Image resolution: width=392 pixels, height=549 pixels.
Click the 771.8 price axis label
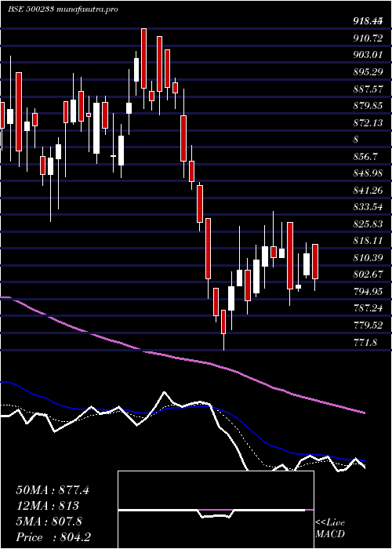[365, 342]
